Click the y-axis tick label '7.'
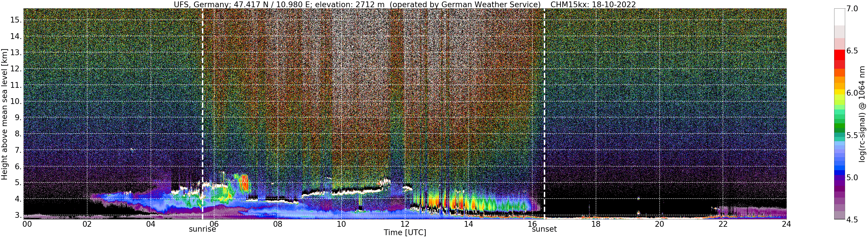The width and height of the screenshot is (868, 238). (x=18, y=150)
